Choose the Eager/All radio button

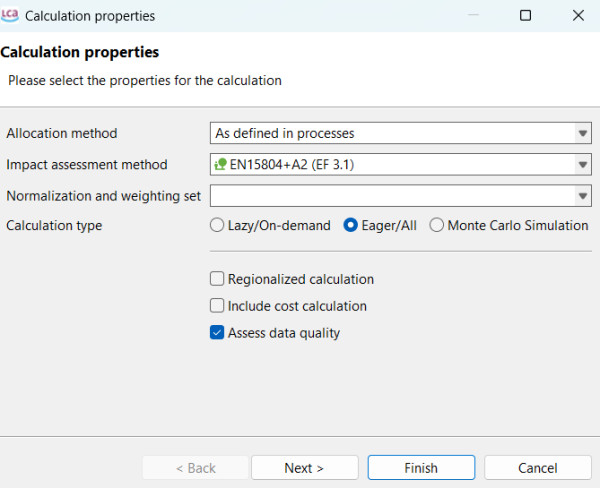pos(351,226)
